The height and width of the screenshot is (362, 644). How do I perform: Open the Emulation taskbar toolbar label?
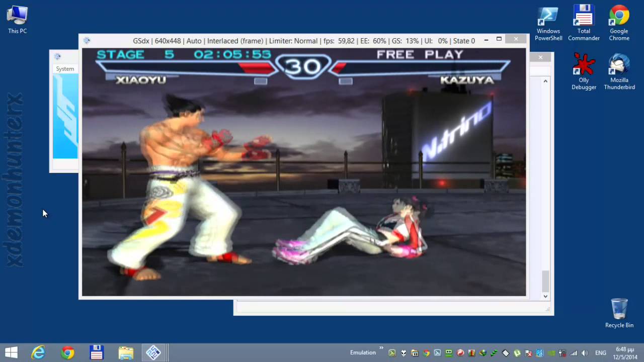click(363, 352)
